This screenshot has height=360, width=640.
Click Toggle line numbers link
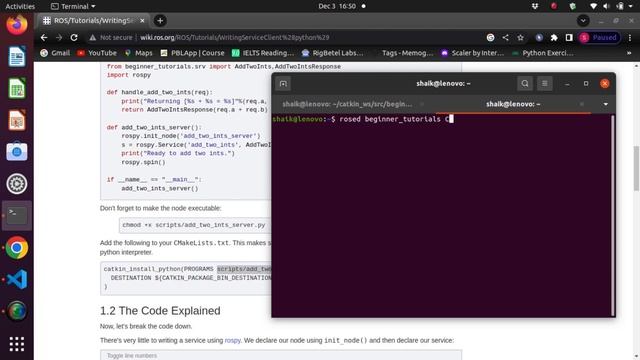(x=132, y=356)
